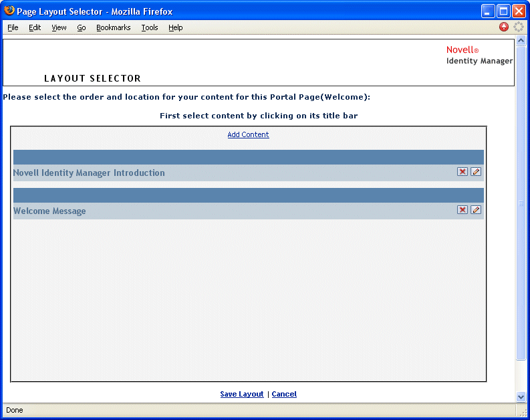Click the scrollbar up arrow
The height and width of the screenshot is (420, 530).
521,41
